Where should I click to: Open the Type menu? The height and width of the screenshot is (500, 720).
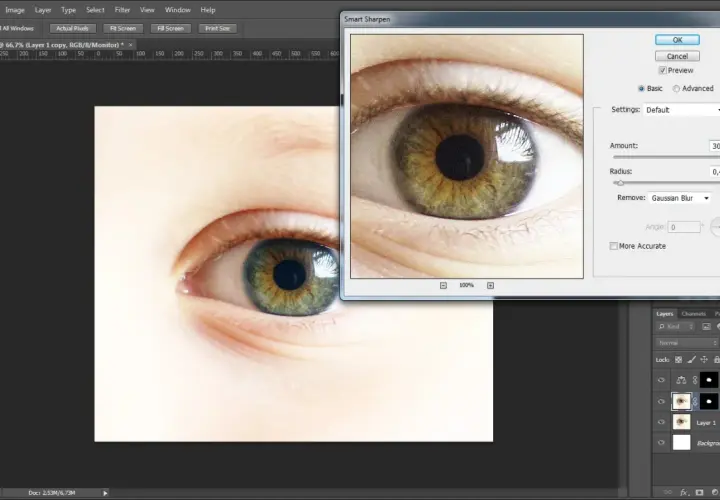click(68, 10)
